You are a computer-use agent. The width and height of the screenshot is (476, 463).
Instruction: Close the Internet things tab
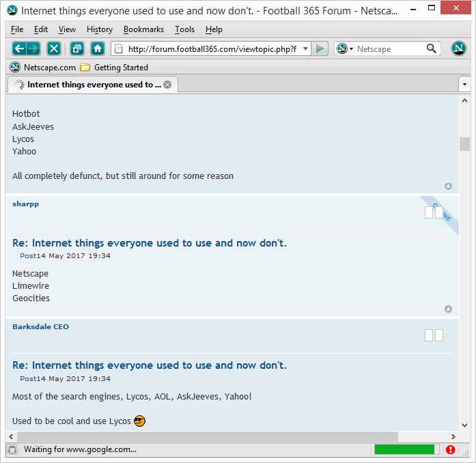[167, 85]
